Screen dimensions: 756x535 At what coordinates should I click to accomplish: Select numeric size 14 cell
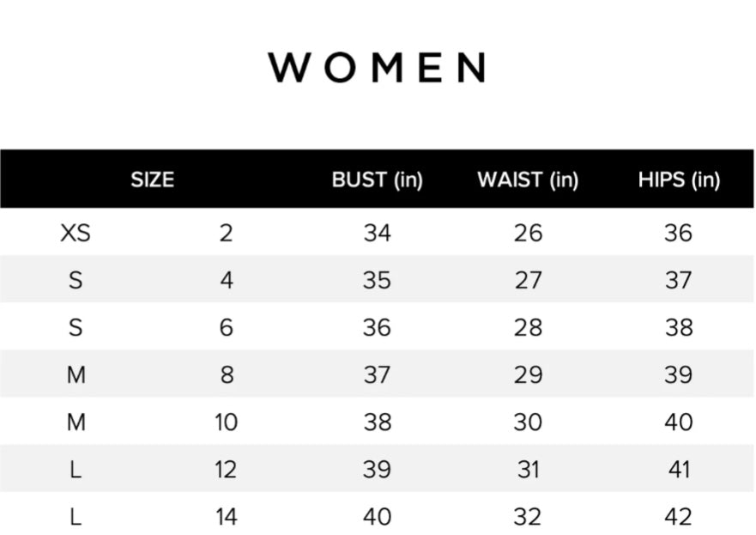point(226,516)
